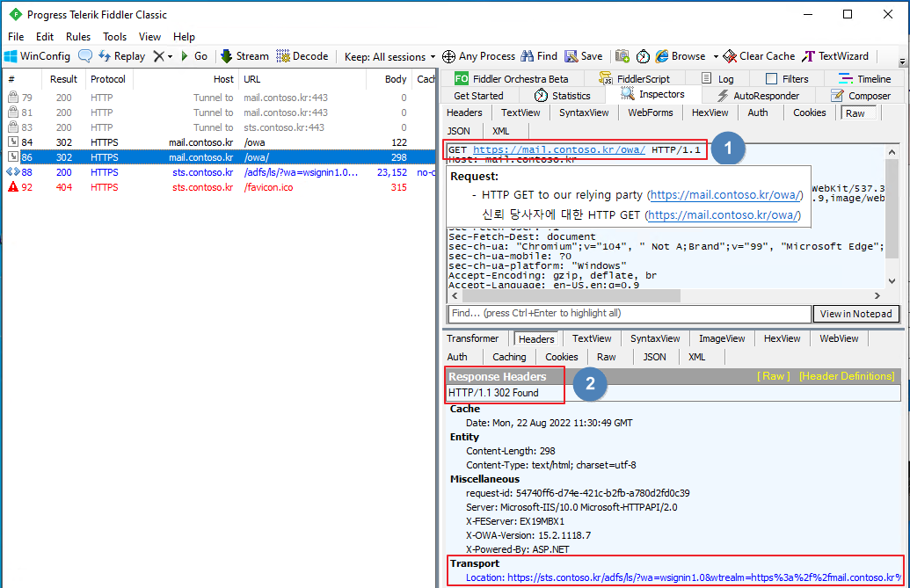Open the Keep: All sessions dropdown
This screenshot has width=910, height=588.
tap(389, 57)
